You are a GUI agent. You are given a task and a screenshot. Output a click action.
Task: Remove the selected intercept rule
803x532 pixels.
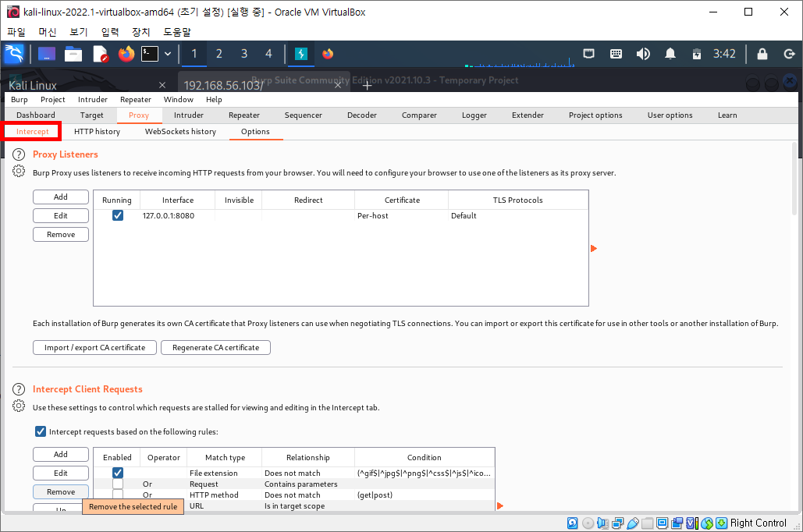click(x=61, y=491)
